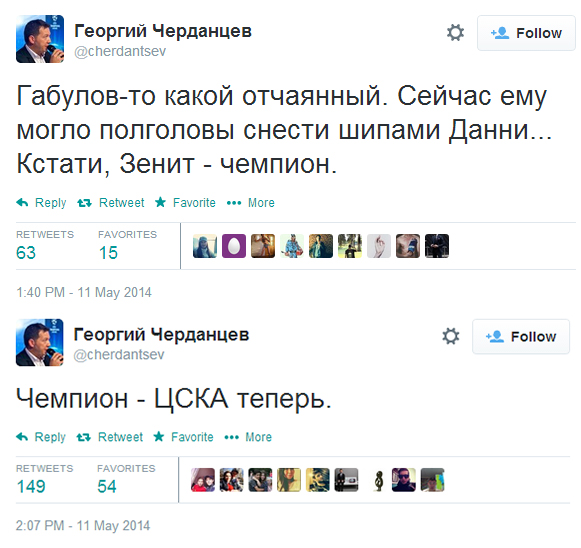Viewport: 581px width, 548px height.
Task: Retweet the first tweet about Зенит
Action: [x=110, y=203]
